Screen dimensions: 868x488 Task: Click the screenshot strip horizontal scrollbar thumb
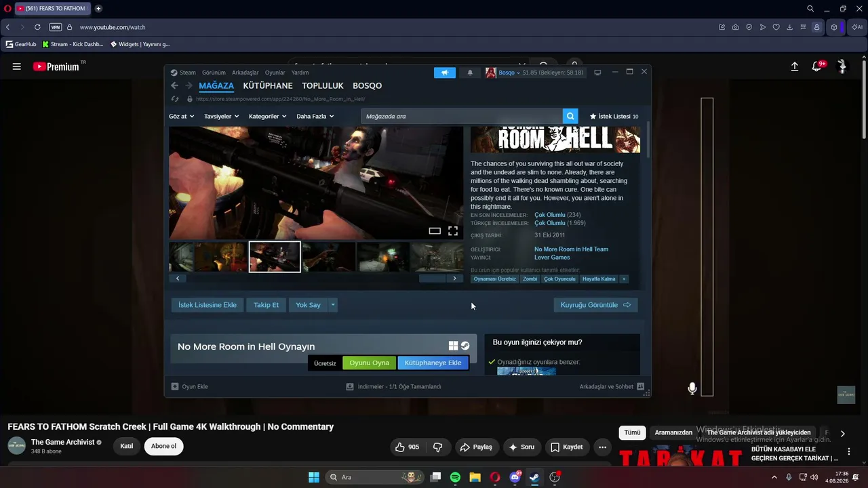pos(432,279)
